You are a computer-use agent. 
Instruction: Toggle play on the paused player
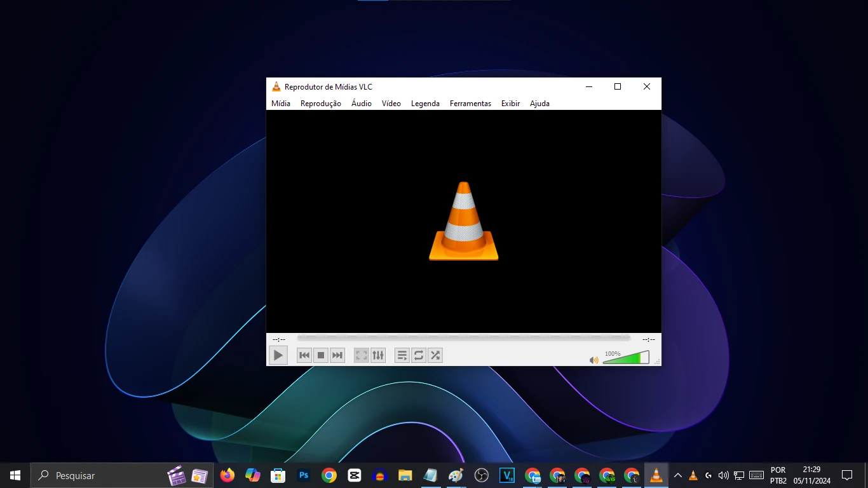pos(278,355)
